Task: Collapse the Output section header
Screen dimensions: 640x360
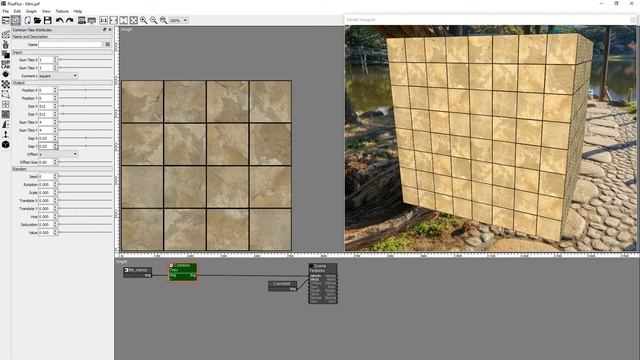Action: click(62, 83)
